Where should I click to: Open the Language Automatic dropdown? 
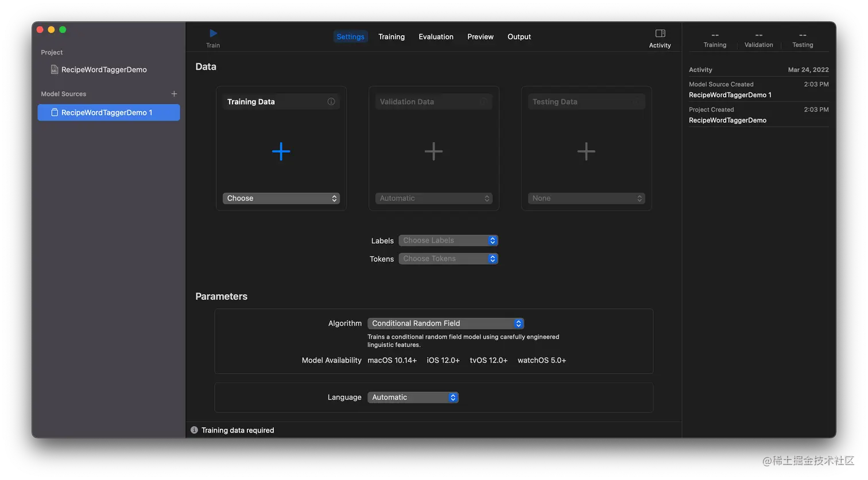[x=412, y=397]
